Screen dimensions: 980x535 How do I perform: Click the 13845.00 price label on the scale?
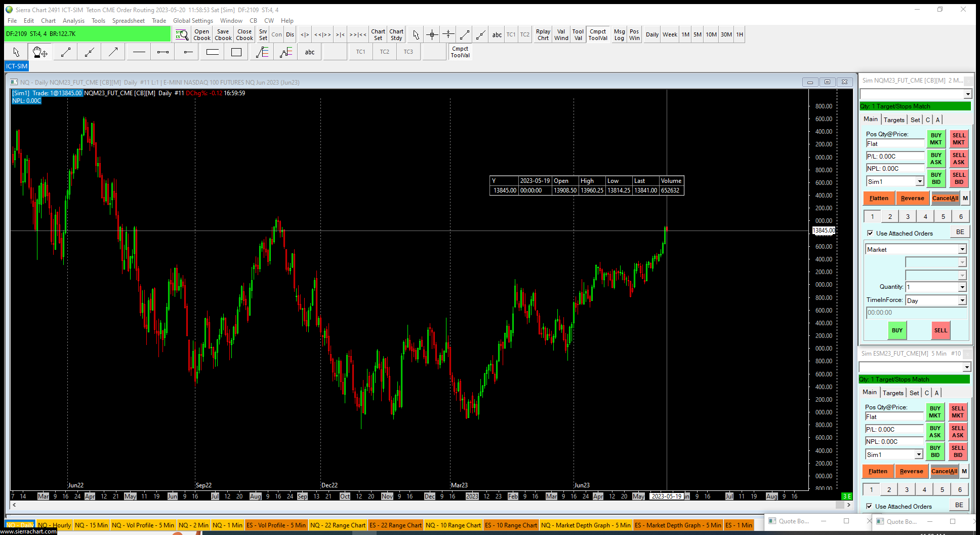click(824, 231)
